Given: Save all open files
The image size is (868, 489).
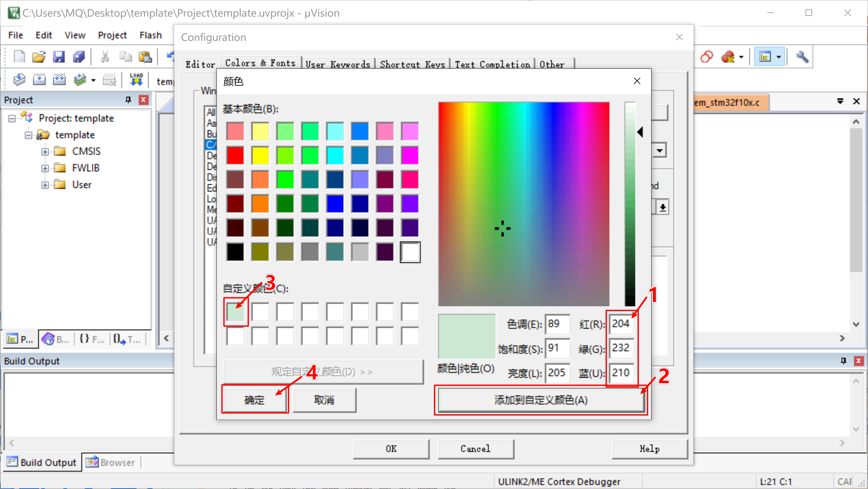Looking at the screenshot, I should pos(79,57).
